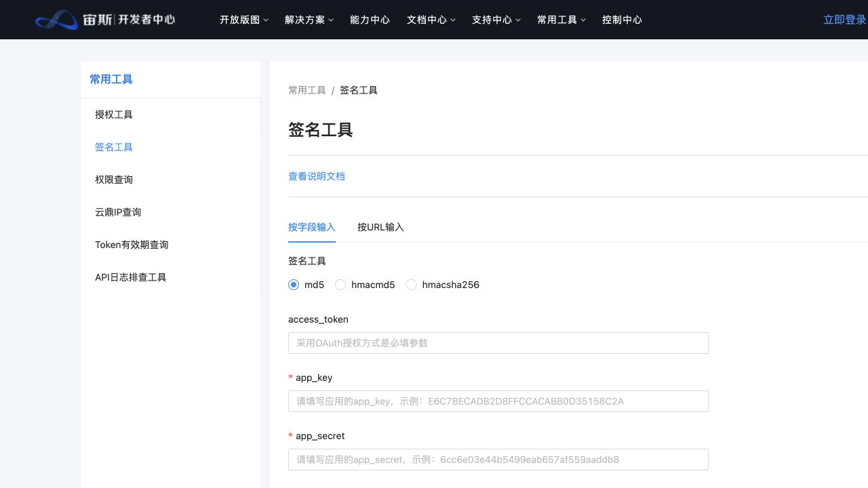Select the hmacmd5 radio button

coord(340,285)
